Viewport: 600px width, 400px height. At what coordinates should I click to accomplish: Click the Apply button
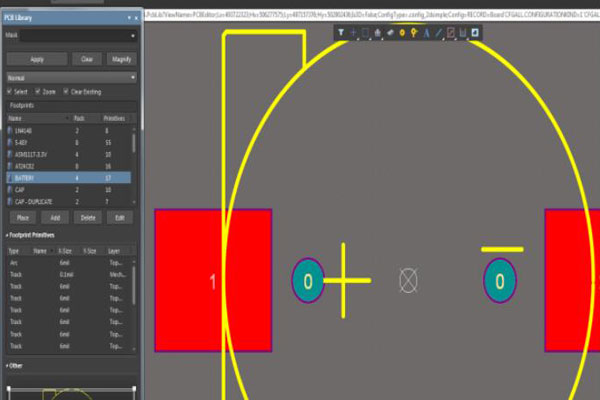coord(37,60)
